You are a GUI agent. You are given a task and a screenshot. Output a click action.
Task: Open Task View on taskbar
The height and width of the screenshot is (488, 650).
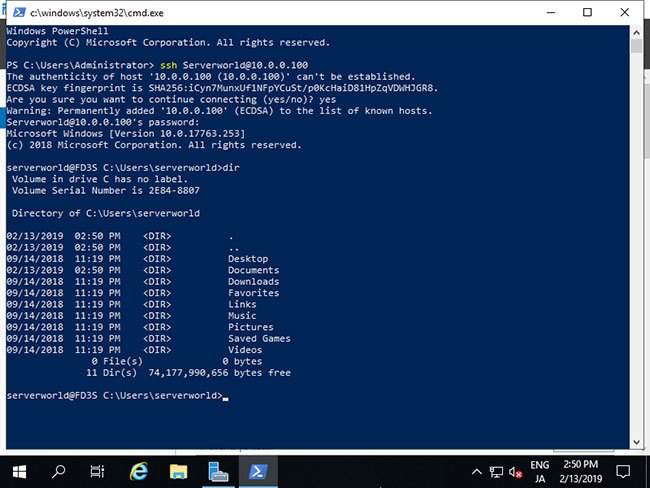[97, 472]
